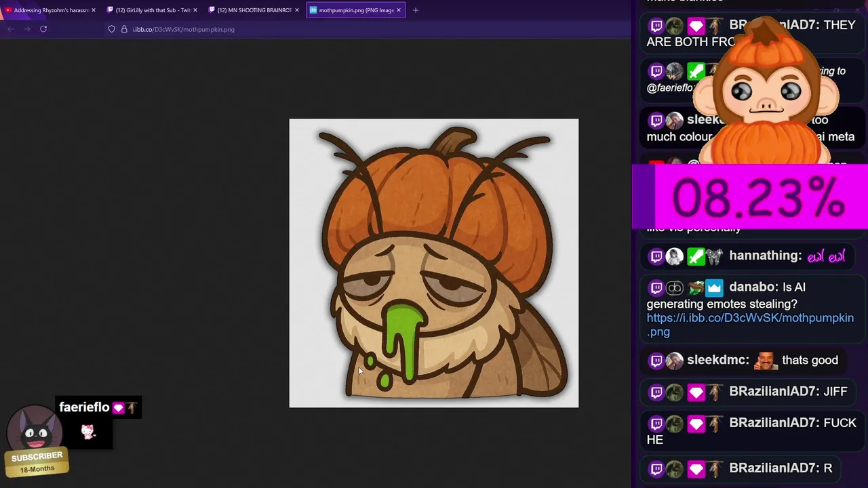
Task: Click the thumbs-up man emote in sleekdmc message
Action: [x=766, y=361]
